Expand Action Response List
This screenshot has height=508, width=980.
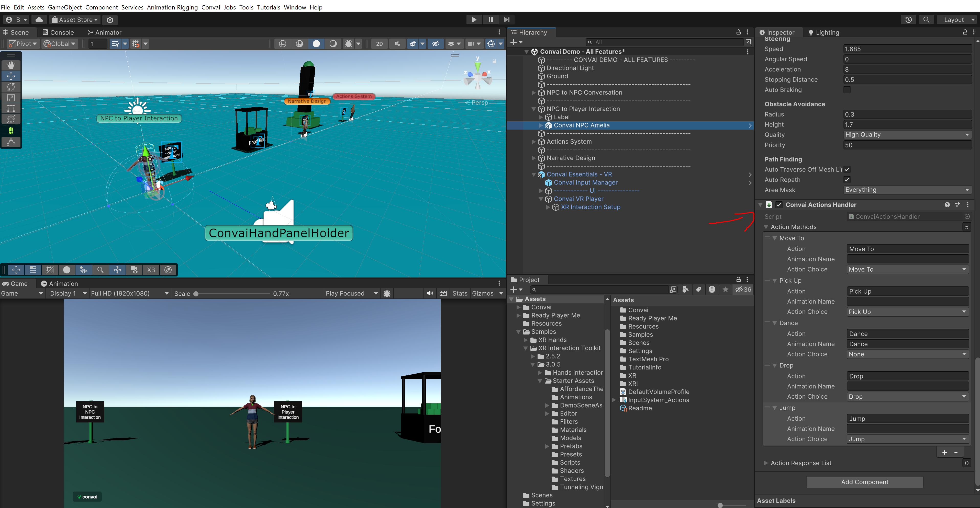click(766, 463)
